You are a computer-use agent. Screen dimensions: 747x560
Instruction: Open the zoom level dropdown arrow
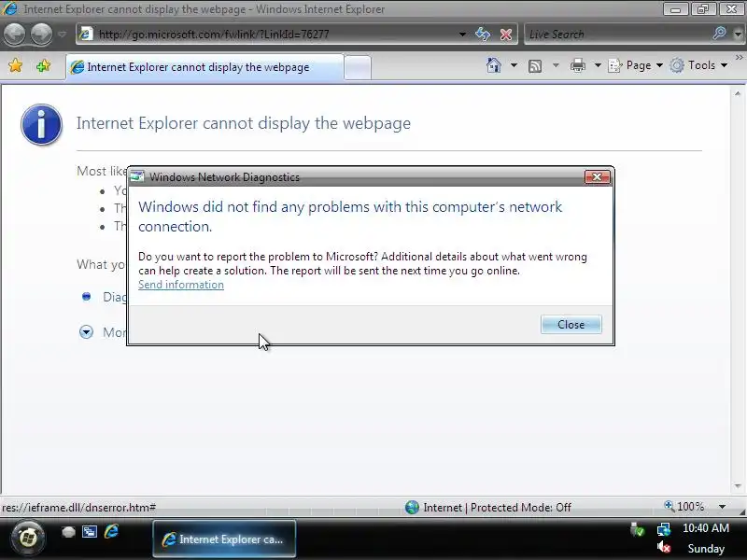click(722, 507)
